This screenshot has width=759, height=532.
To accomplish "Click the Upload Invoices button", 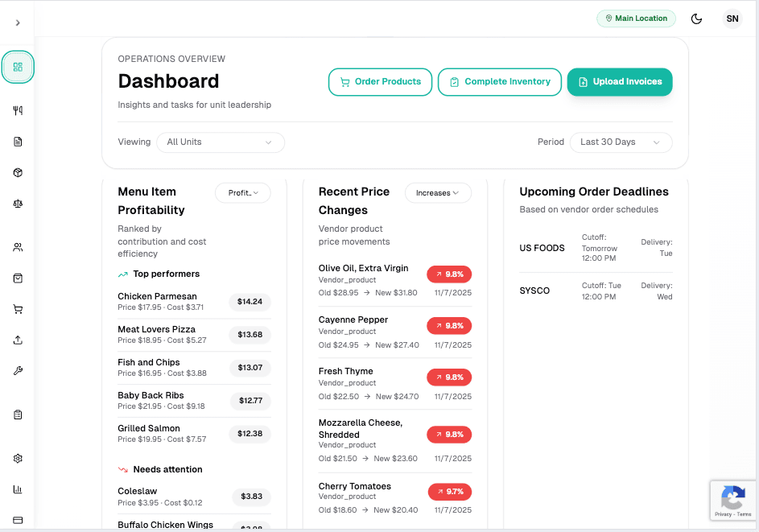I will [620, 82].
